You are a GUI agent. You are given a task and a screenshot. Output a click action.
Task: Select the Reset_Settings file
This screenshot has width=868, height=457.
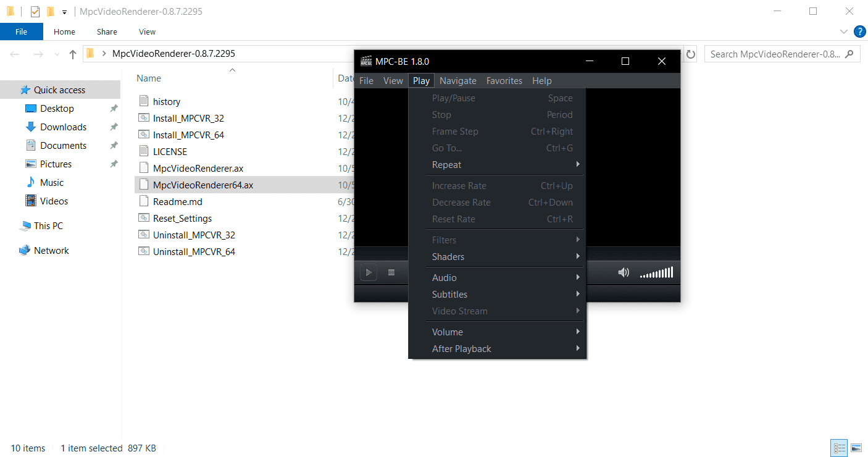[x=182, y=219]
